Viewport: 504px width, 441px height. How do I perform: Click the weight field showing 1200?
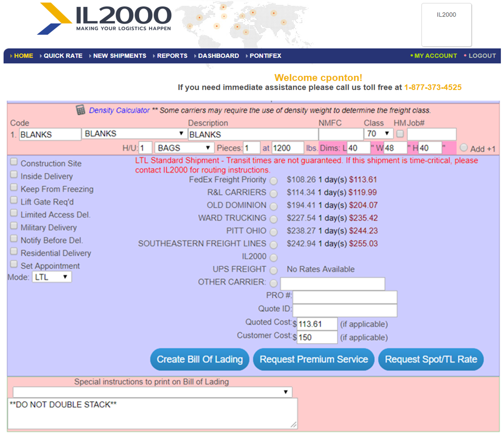click(288, 148)
